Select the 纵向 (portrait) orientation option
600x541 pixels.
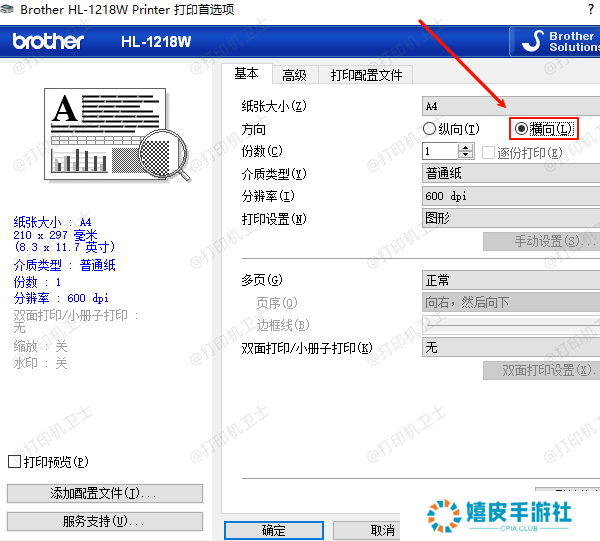(430, 129)
